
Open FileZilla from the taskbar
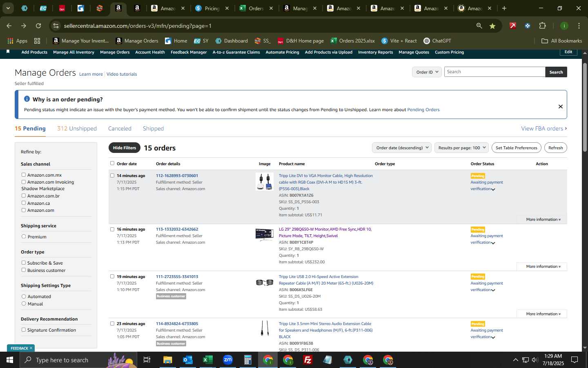click(308, 360)
